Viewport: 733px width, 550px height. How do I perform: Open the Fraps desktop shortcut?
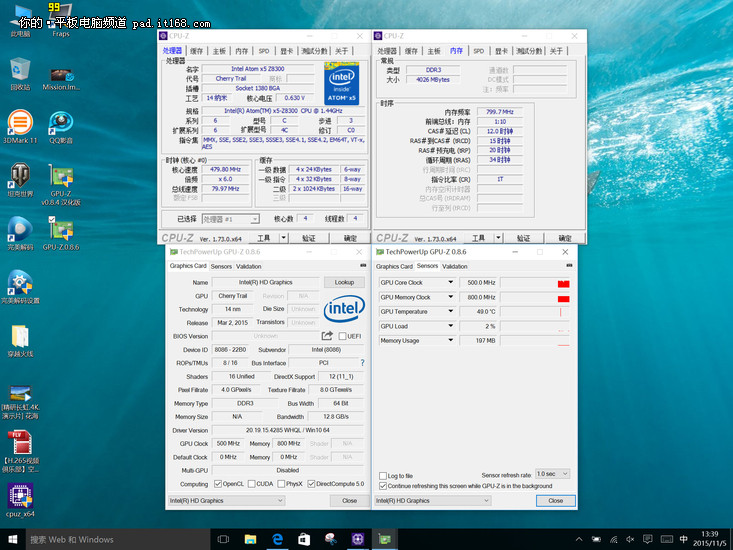point(61,20)
